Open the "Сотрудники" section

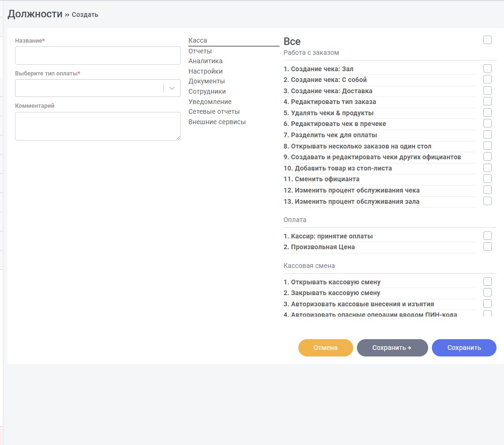coord(207,92)
